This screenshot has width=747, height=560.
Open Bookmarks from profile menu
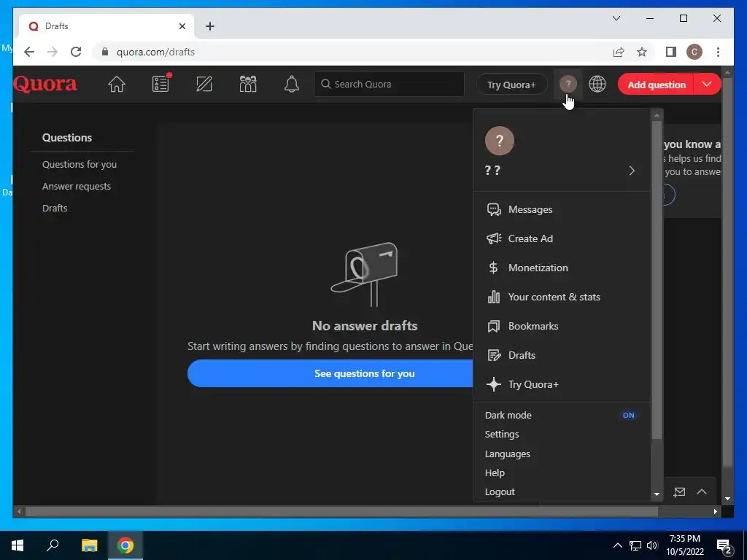[x=562, y=326]
